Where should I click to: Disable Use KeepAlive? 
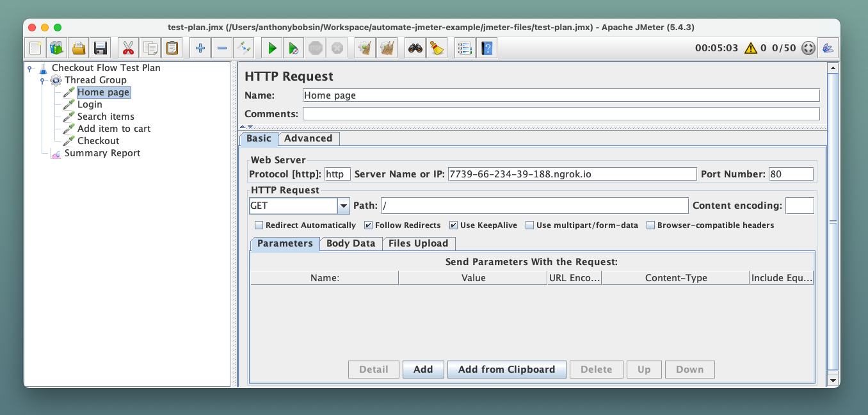(453, 225)
